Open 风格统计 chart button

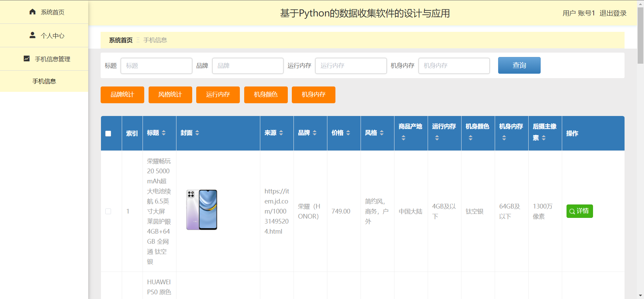coord(170,95)
